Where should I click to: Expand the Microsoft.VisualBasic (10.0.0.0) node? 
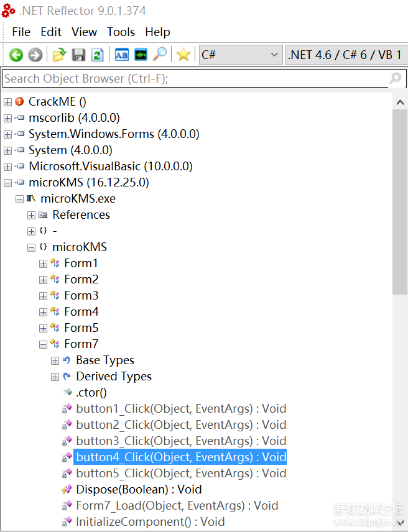tap(7, 167)
